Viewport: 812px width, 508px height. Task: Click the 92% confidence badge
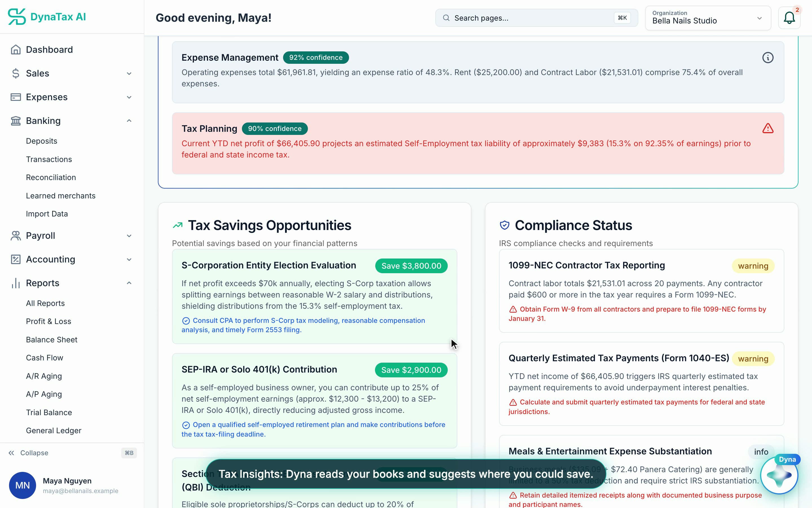[x=316, y=58]
